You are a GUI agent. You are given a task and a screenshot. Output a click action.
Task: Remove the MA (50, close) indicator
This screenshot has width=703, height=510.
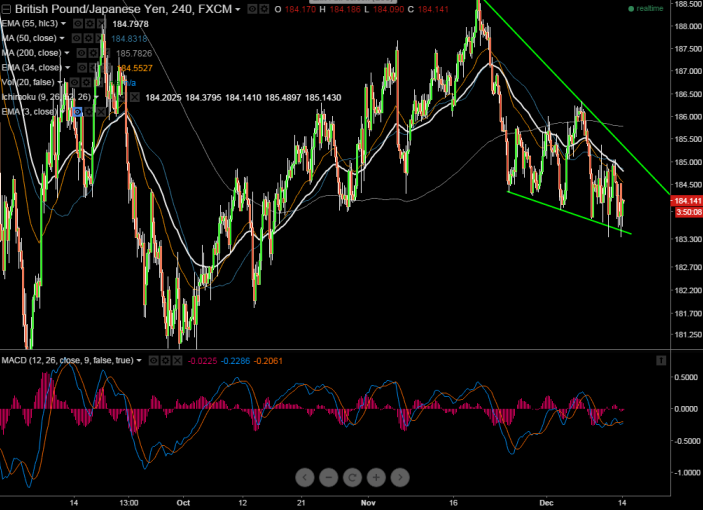pos(101,38)
